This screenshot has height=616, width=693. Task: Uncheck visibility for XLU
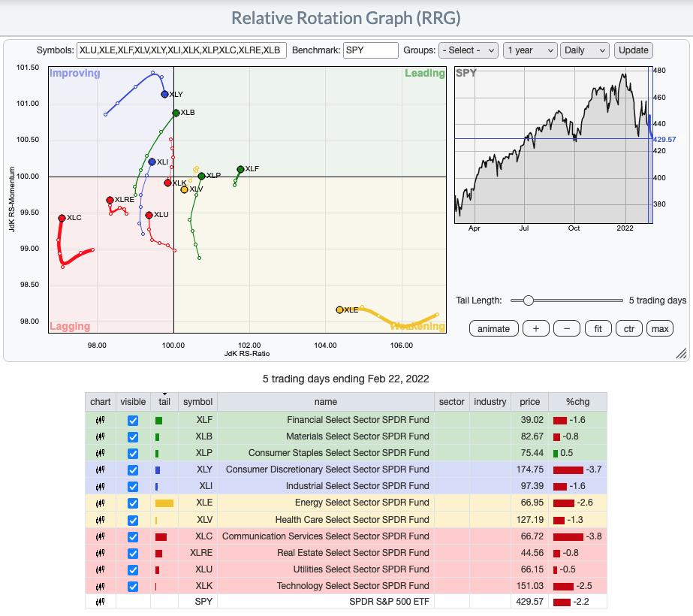tap(133, 570)
